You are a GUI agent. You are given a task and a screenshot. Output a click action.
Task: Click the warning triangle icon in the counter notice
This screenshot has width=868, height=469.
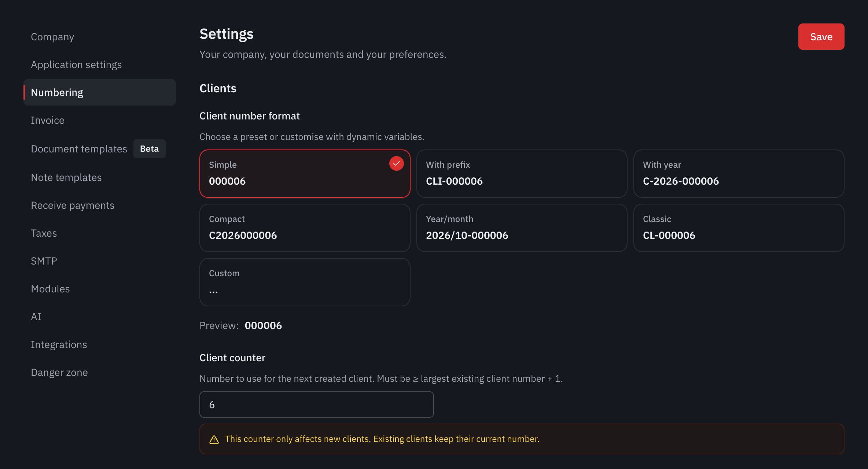pyautogui.click(x=214, y=439)
